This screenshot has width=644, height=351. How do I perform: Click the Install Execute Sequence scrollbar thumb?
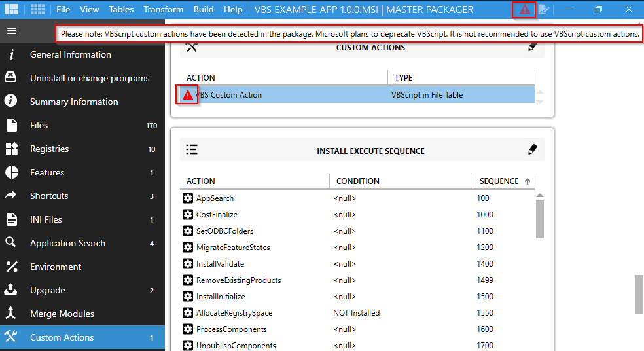point(540,219)
